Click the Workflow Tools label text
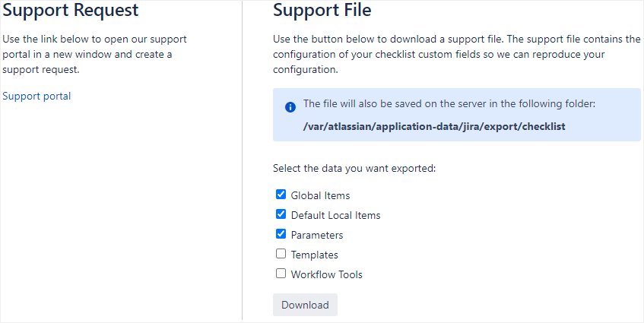644x323 pixels. (x=326, y=274)
